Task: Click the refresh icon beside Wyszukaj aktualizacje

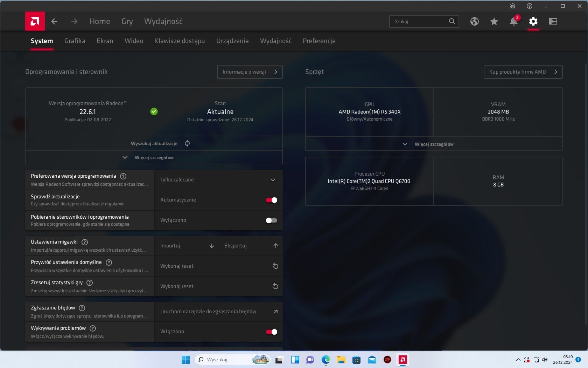Action: tap(187, 143)
